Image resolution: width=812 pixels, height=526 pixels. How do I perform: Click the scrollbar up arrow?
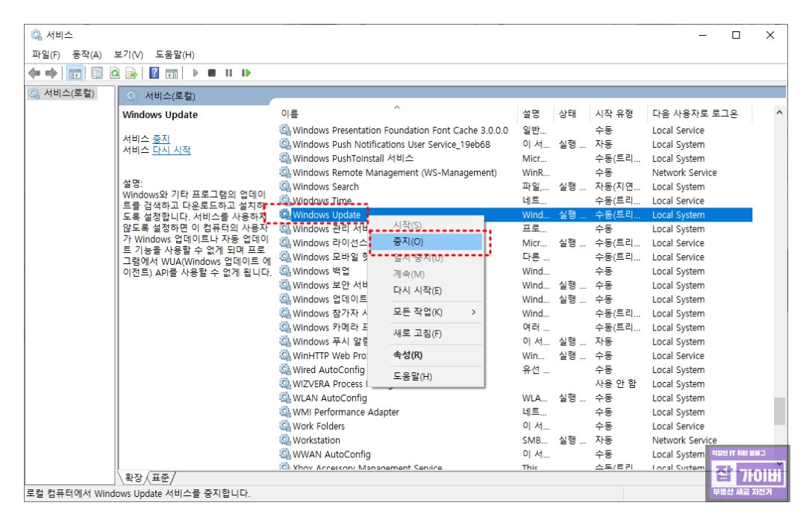click(779, 113)
